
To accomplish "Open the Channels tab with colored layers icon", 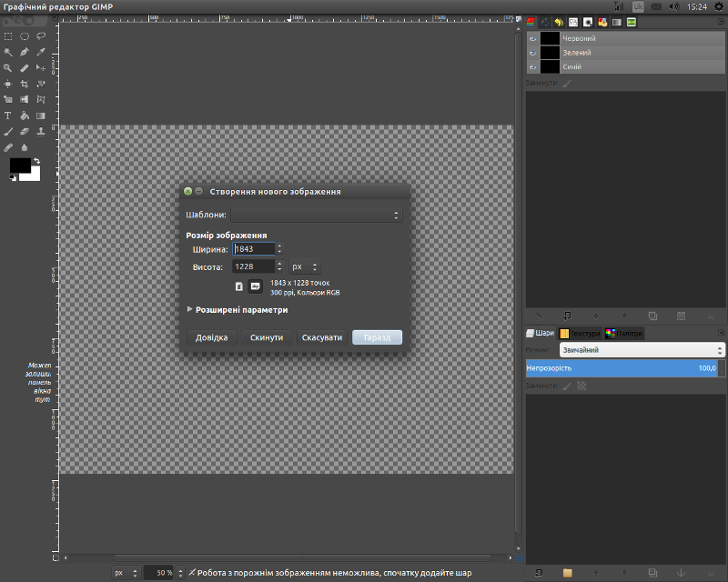I will [x=531, y=22].
